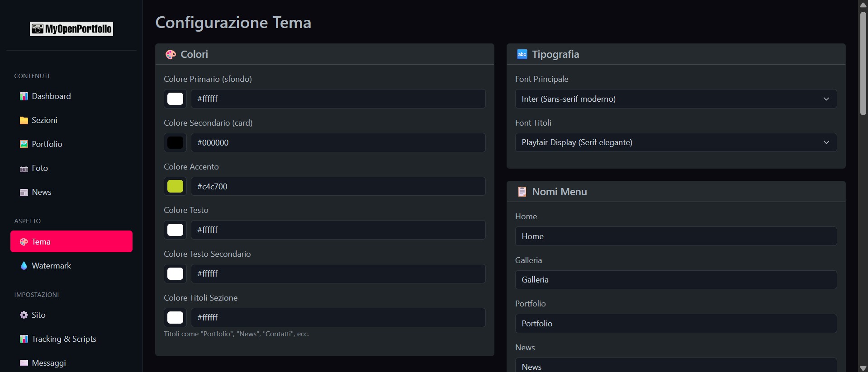This screenshot has width=868, height=372.
Task: Click the Nomi Menu card title
Action: 560,192
